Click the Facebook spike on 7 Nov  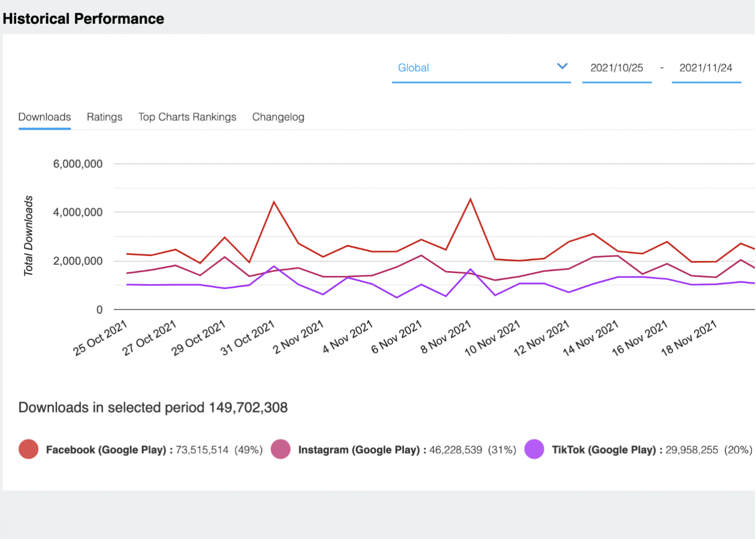[x=470, y=199]
